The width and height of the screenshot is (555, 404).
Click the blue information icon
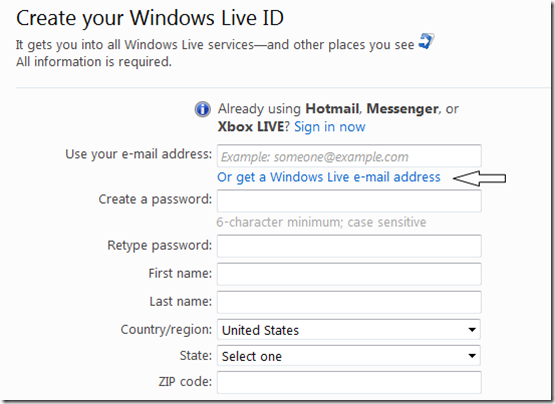pyautogui.click(x=202, y=109)
